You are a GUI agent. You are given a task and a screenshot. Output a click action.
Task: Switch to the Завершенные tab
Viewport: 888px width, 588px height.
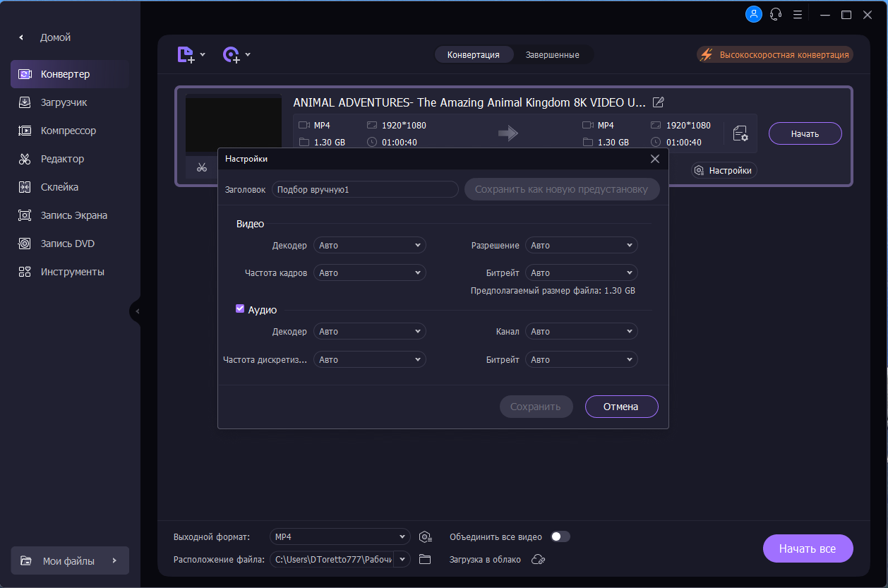[x=552, y=54]
